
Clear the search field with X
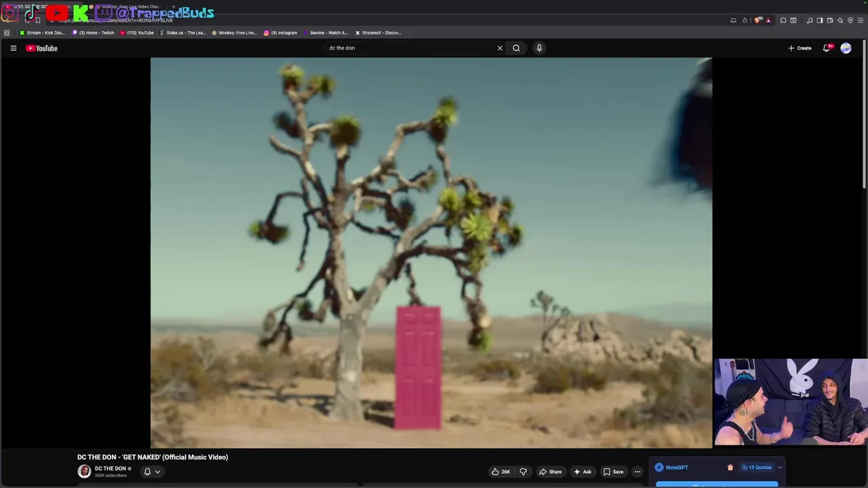(x=500, y=48)
